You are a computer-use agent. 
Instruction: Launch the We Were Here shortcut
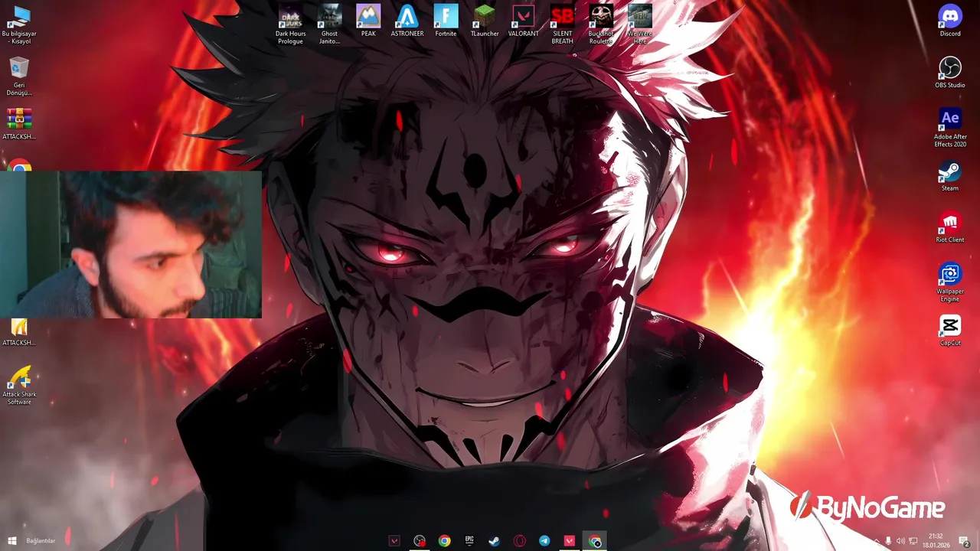coord(640,24)
